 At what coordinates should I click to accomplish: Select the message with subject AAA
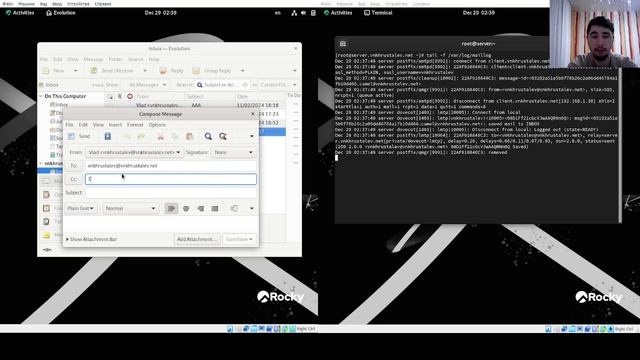coord(196,105)
